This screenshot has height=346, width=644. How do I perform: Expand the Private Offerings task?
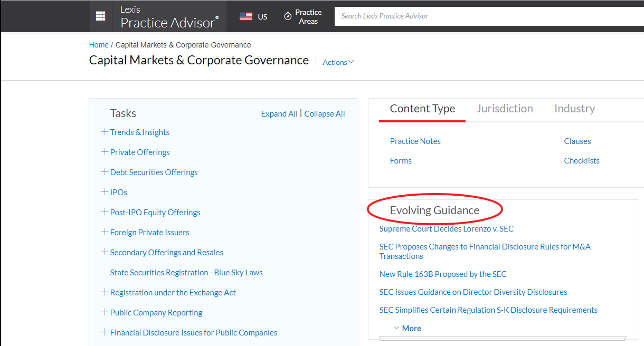(105, 152)
